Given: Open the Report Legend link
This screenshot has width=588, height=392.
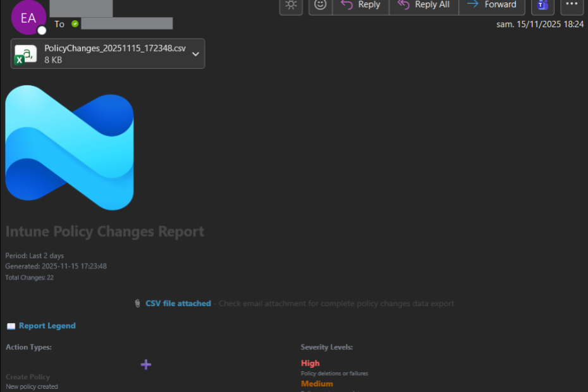Looking at the screenshot, I should (x=47, y=326).
